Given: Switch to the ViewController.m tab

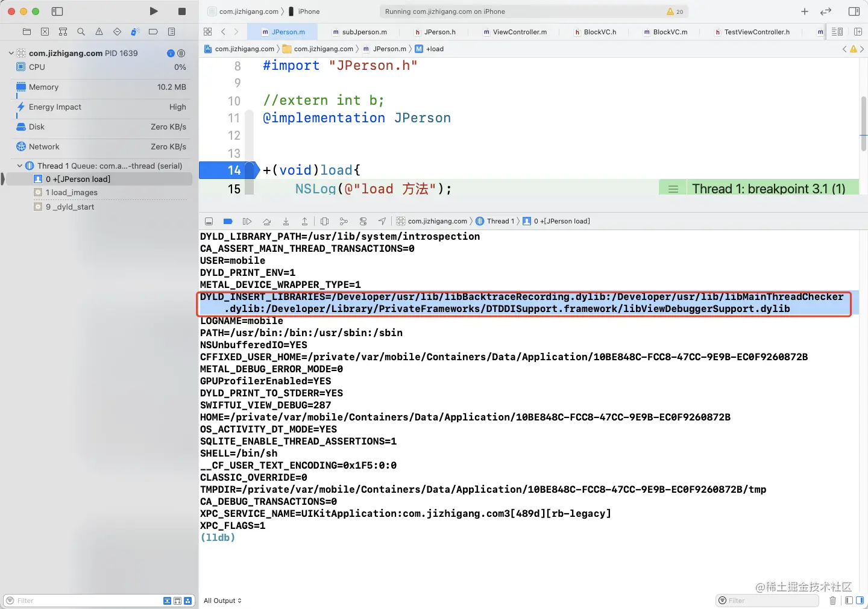Looking at the screenshot, I should point(515,32).
